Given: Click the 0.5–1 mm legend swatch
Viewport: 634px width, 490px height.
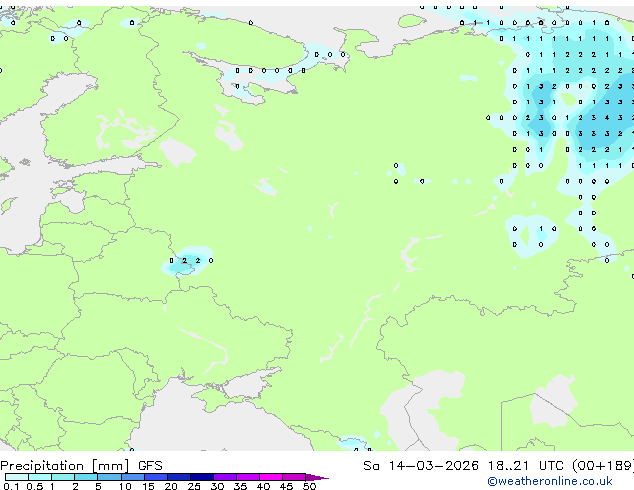Looking at the screenshot, I should pos(40,477).
